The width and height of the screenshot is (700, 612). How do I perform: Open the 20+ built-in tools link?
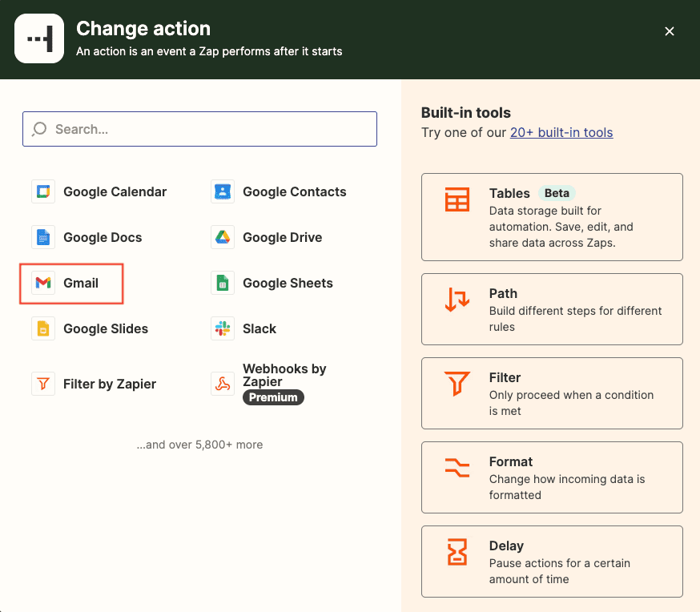[x=561, y=133]
